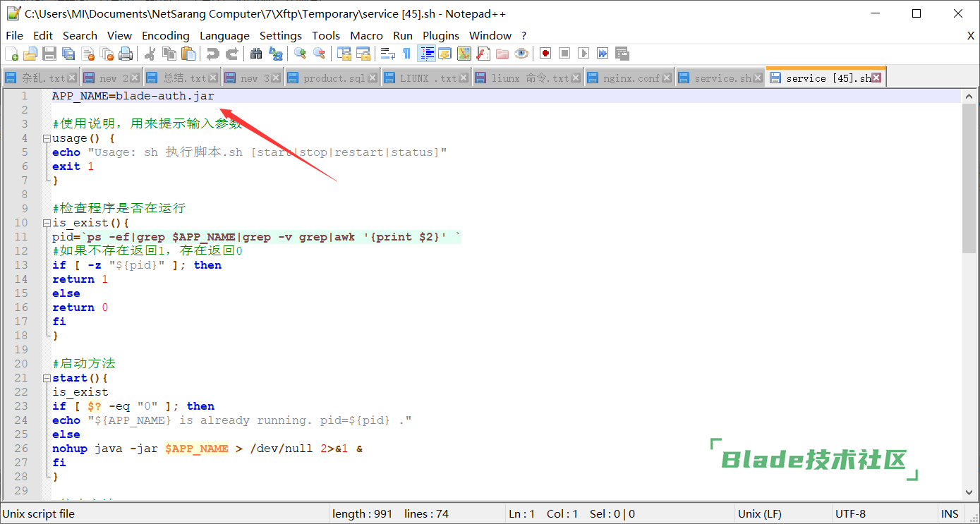The width and height of the screenshot is (980, 524).
Task: Switch to the product.sql tab
Action: 332,78
